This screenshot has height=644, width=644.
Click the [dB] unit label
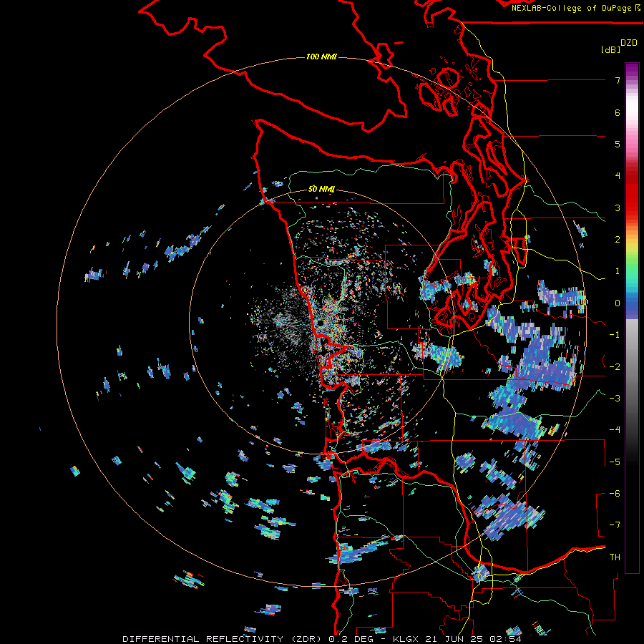pyautogui.click(x=610, y=49)
